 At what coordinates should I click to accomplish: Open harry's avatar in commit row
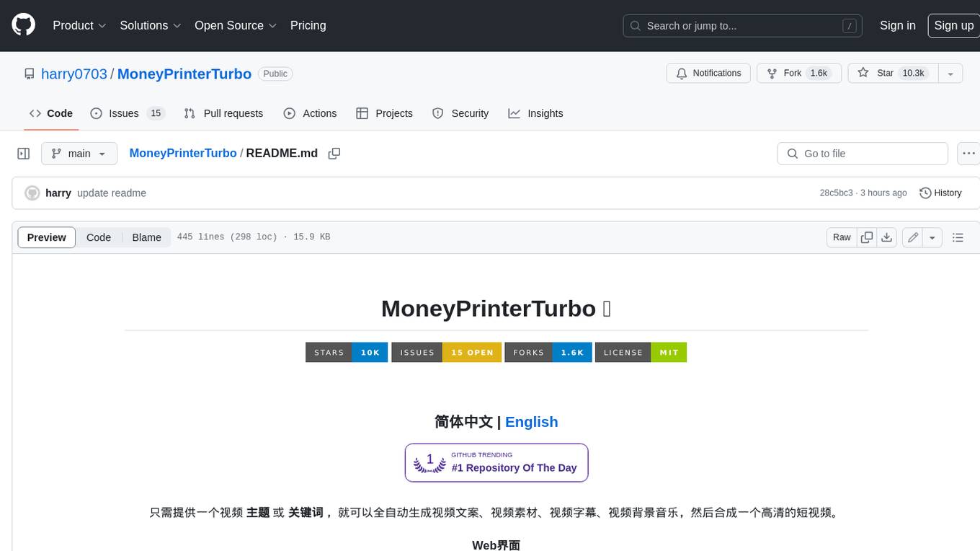(x=32, y=193)
